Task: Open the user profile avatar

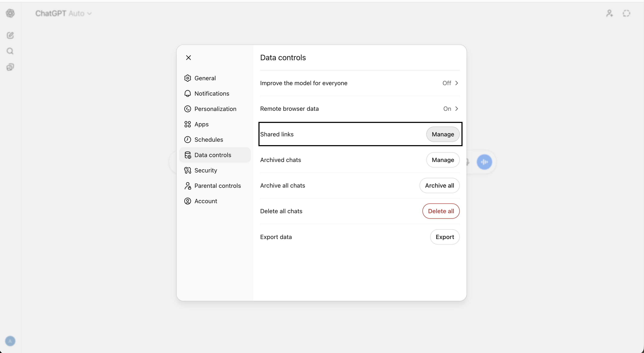Action: pyautogui.click(x=10, y=341)
